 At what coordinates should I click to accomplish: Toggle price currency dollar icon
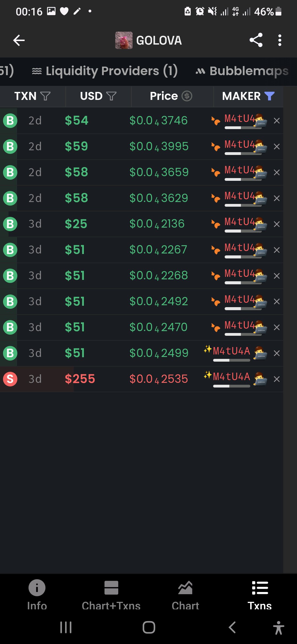(187, 96)
